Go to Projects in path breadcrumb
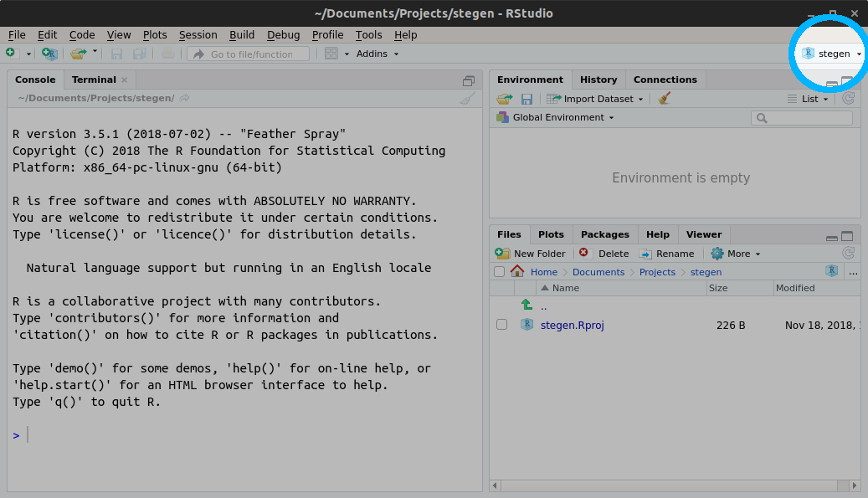This screenshot has width=868, height=498. click(x=657, y=272)
